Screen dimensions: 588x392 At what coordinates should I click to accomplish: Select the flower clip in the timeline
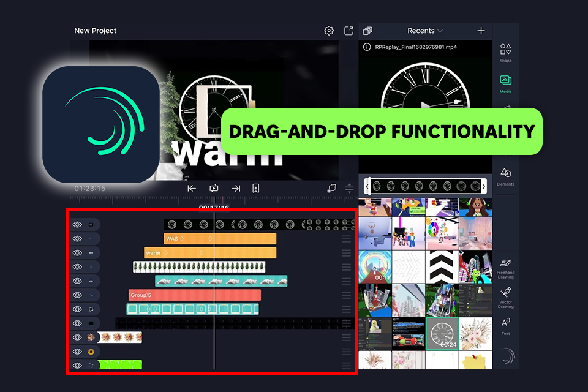(119, 337)
